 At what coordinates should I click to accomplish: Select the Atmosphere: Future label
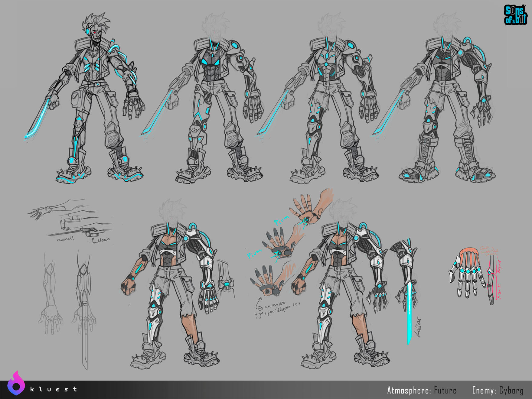pos(422,390)
